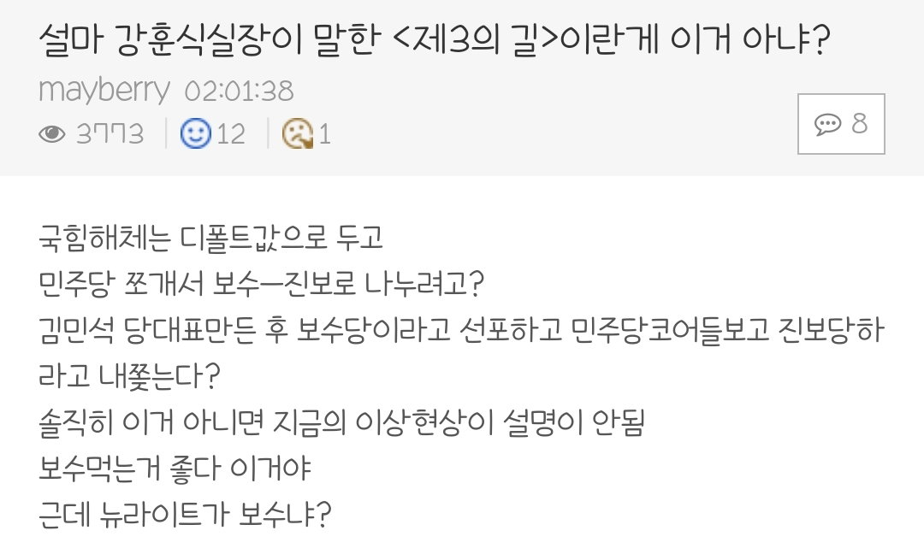
Task: Open author mayberry's profile
Action: tap(104, 91)
